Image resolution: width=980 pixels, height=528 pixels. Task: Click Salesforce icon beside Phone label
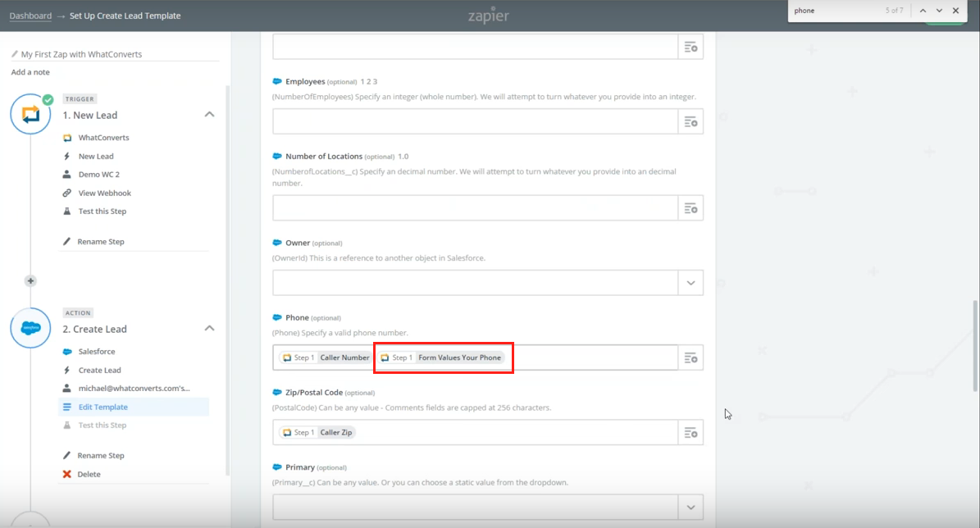[277, 317]
